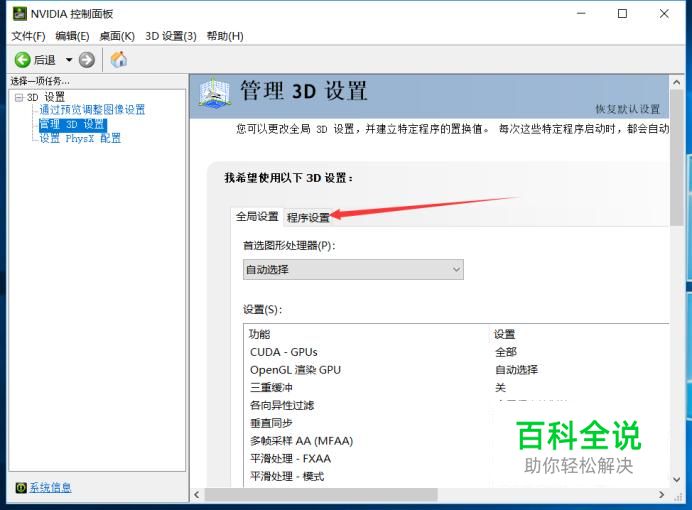Collapse the 3D 设置 tree node
Viewport: 692px width, 510px height.
click(x=19, y=97)
